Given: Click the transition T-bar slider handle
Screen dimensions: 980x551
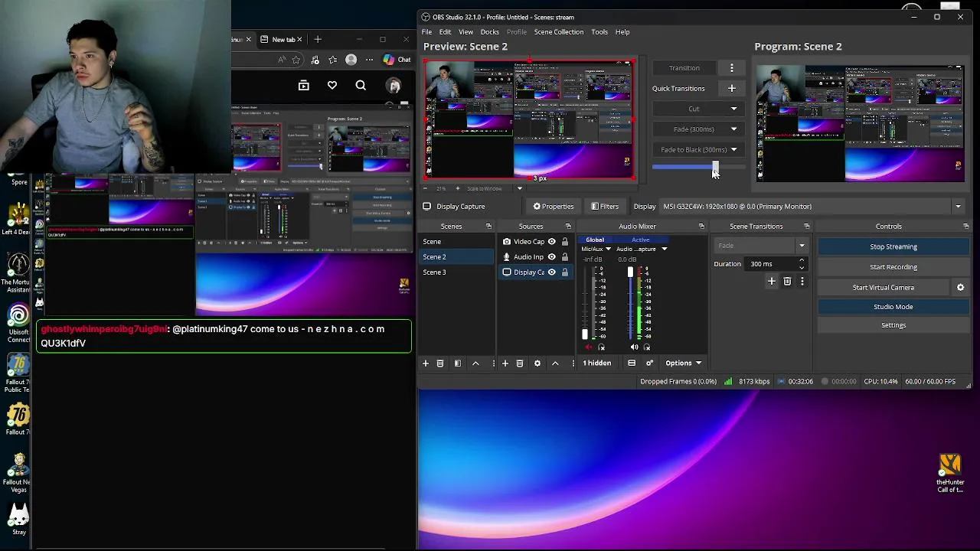Looking at the screenshot, I should pos(715,167).
